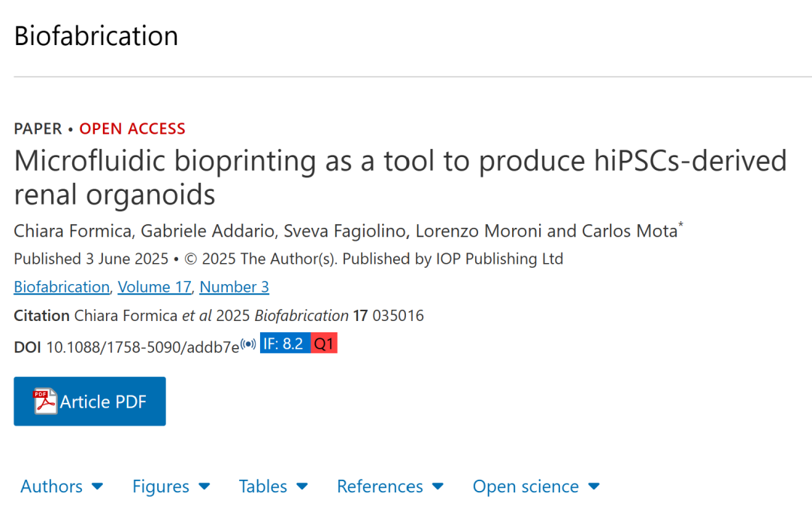The image size is (812, 515).
Task: Click the red Q1 quartile badge
Action: [323, 343]
